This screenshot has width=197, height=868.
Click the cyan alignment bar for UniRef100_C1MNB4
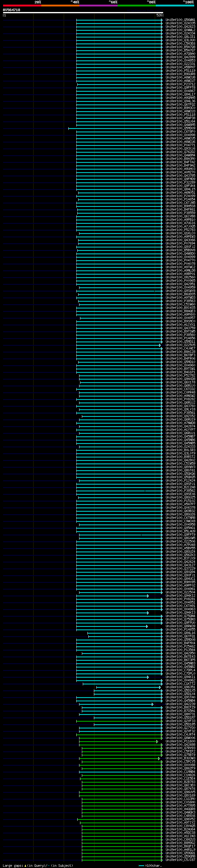pos(121,772)
